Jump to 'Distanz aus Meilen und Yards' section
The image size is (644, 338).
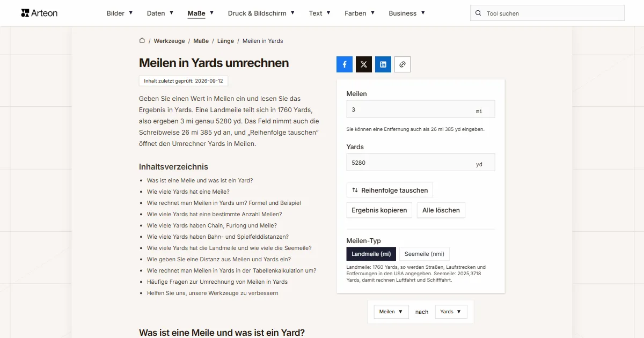tap(219, 259)
